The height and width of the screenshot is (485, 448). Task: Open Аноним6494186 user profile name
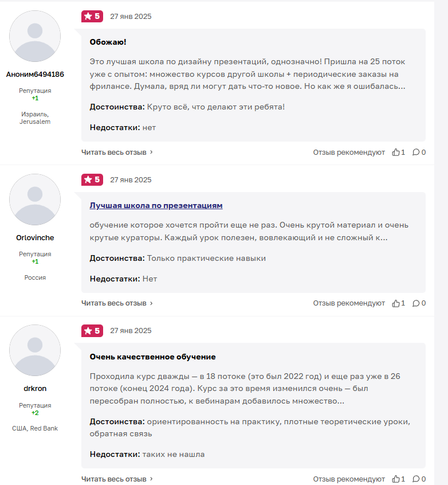point(35,75)
